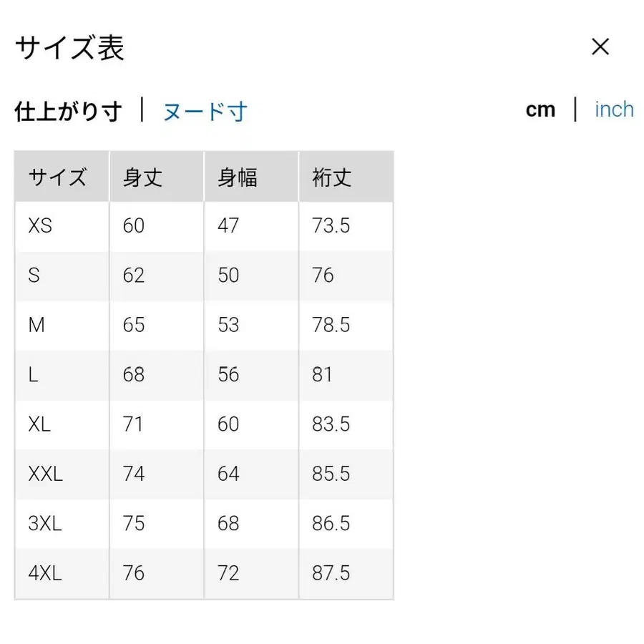Keep units in cm
This screenshot has height=644, width=644.
[541, 109]
